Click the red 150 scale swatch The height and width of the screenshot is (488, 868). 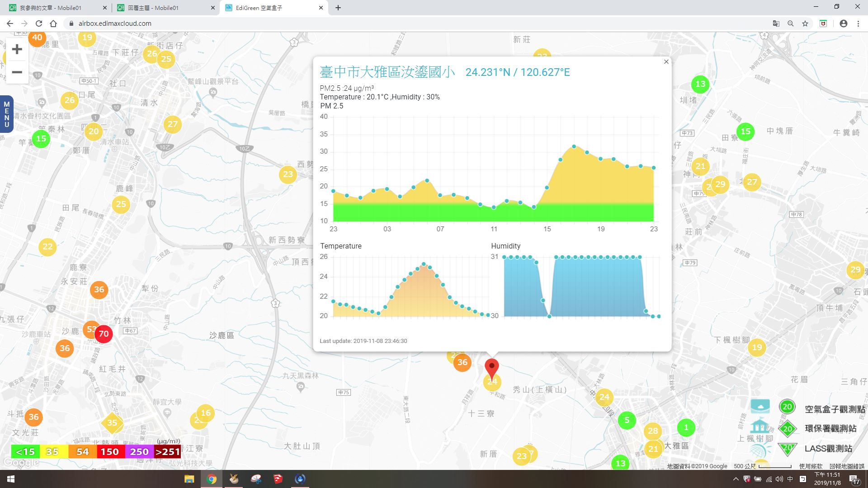point(110,451)
